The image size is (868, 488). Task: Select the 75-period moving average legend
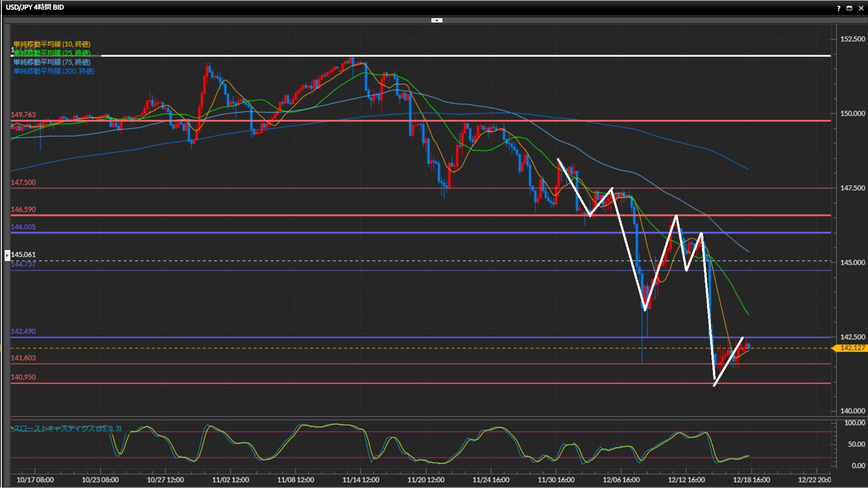pos(52,62)
